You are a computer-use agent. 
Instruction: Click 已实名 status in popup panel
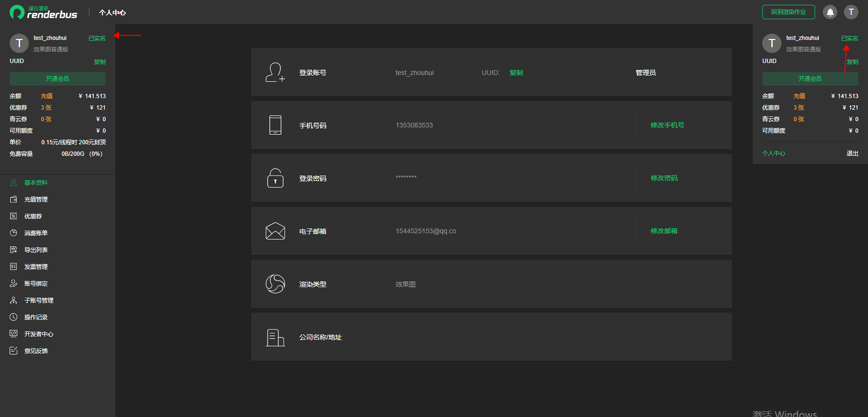pyautogui.click(x=850, y=38)
